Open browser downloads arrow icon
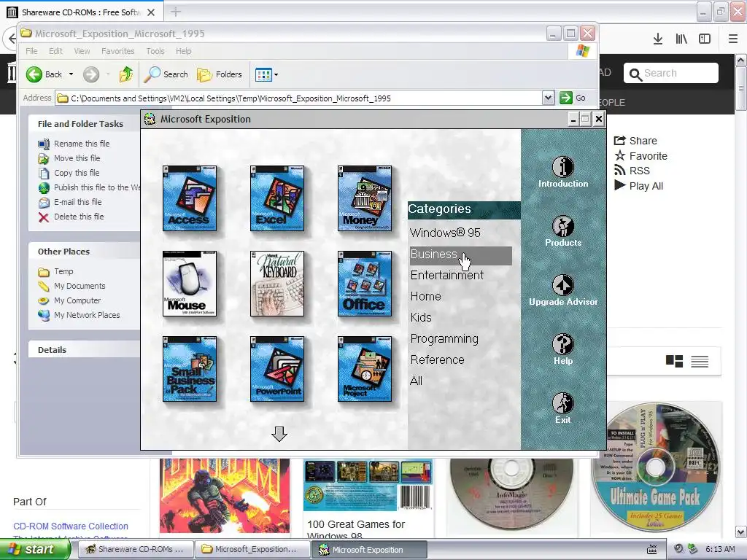 coord(658,39)
